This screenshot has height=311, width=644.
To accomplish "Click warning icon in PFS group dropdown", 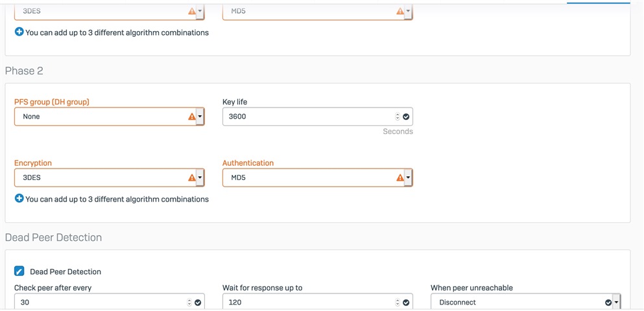I will [192, 117].
